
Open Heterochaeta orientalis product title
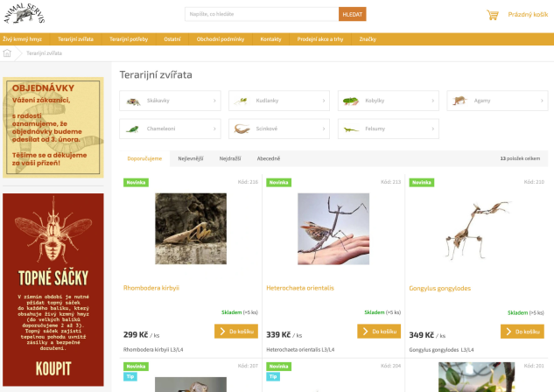tap(300, 288)
